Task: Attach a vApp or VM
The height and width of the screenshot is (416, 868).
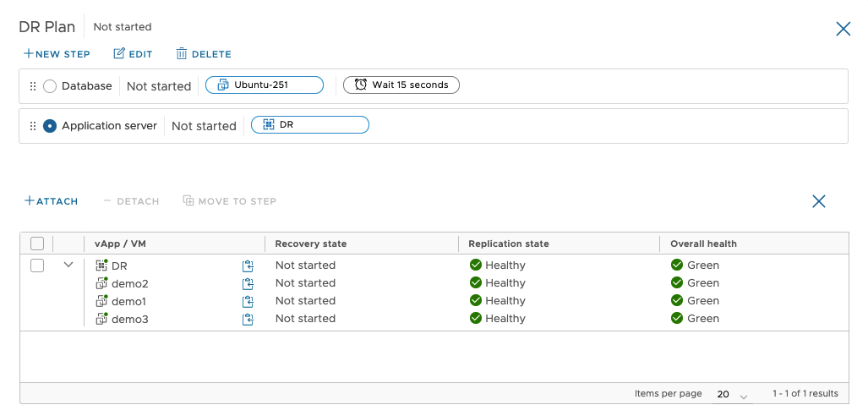Action: [x=51, y=201]
